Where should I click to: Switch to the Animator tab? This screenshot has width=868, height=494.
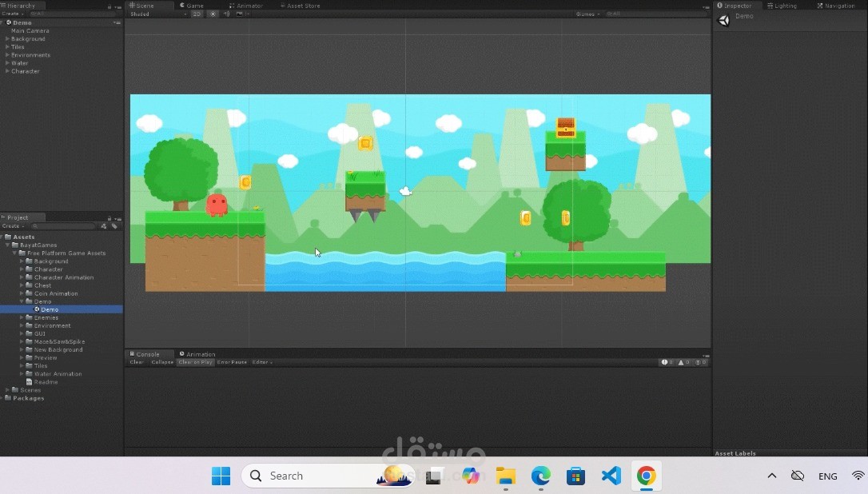click(x=246, y=6)
